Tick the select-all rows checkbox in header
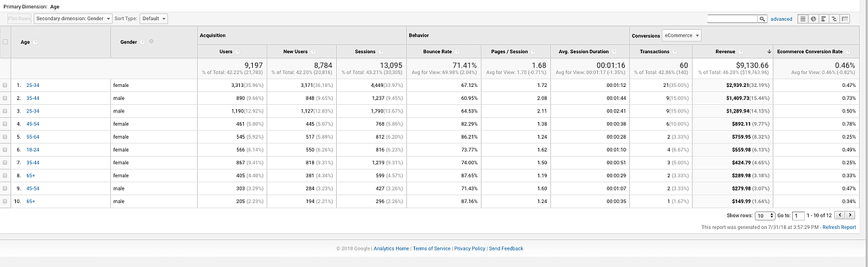868x267 pixels. click(6, 42)
